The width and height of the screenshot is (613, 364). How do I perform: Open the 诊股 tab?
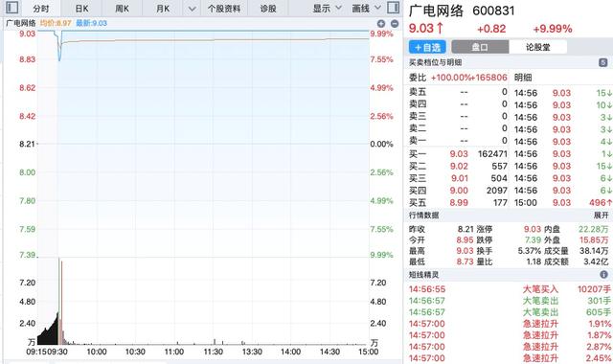pos(268,9)
